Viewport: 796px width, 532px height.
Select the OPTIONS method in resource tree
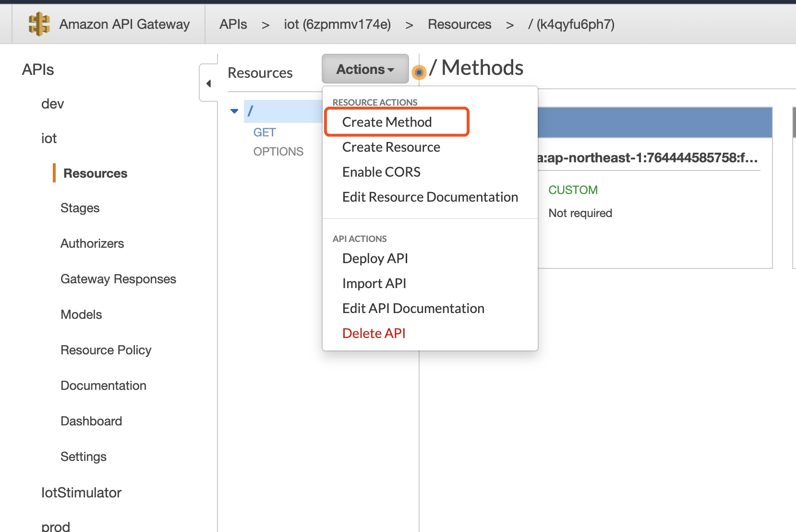pyautogui.click(x=278, y=151)
